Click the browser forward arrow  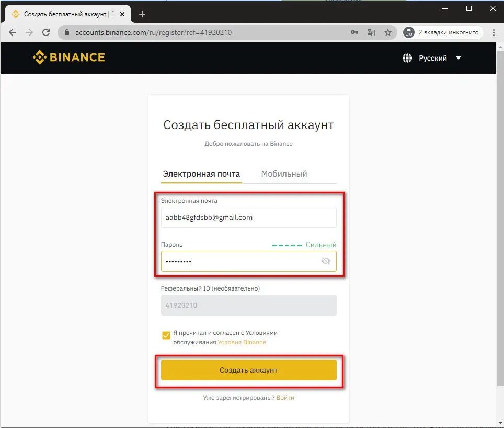[29, 32]
